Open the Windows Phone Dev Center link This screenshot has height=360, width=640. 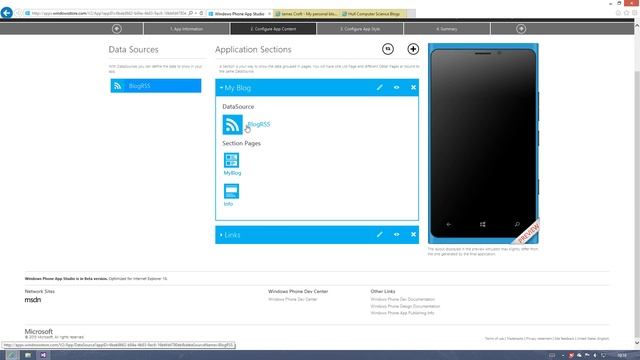[293, 300]
